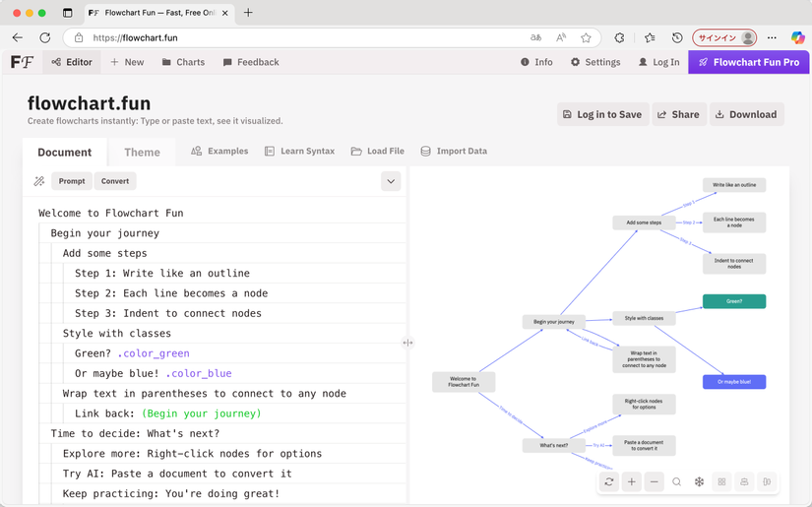Click the editor line 'Step 1: Write like an outline'
812x507 pixels.
point(162,273)
